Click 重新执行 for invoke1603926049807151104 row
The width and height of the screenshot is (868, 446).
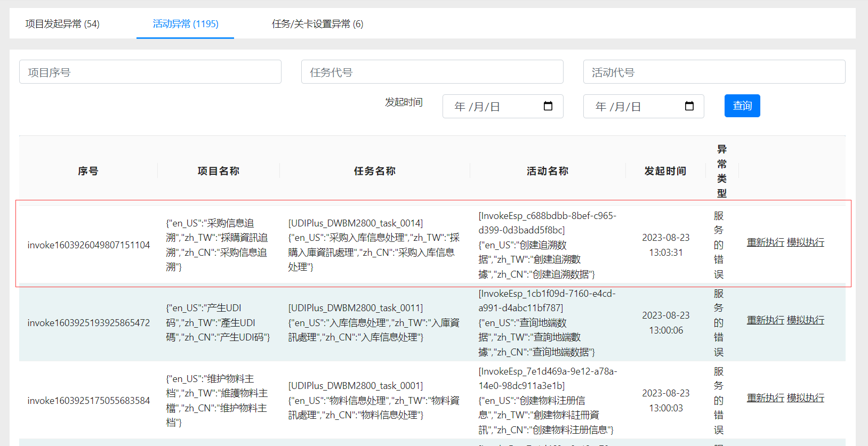click(x=766, y=242)
